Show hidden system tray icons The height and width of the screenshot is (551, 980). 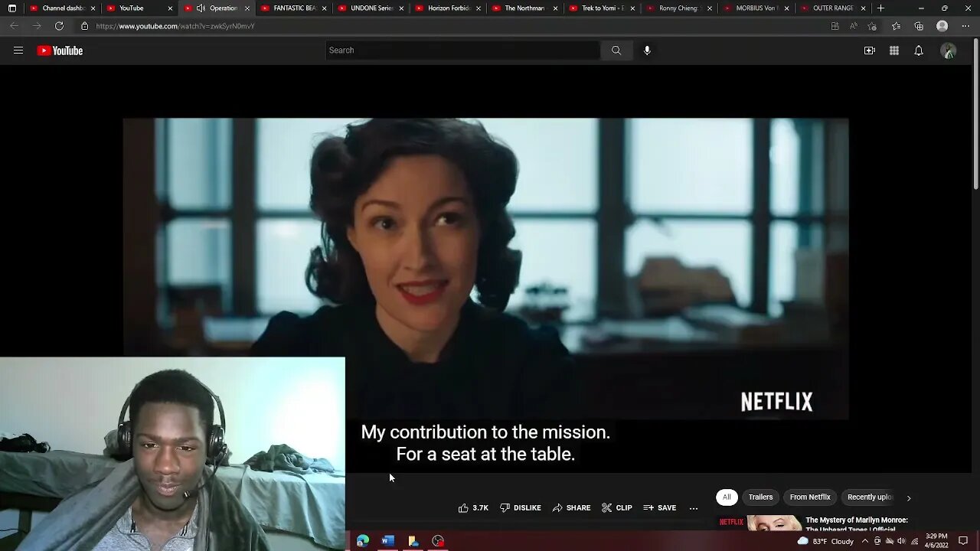coord(865,541)
